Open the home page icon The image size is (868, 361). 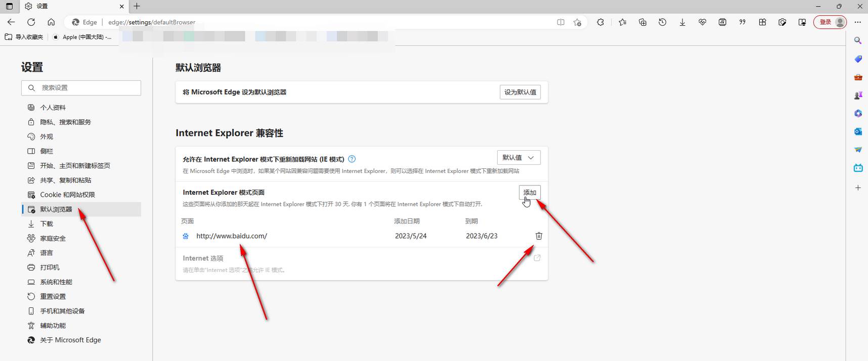click(x=51, y=22)
